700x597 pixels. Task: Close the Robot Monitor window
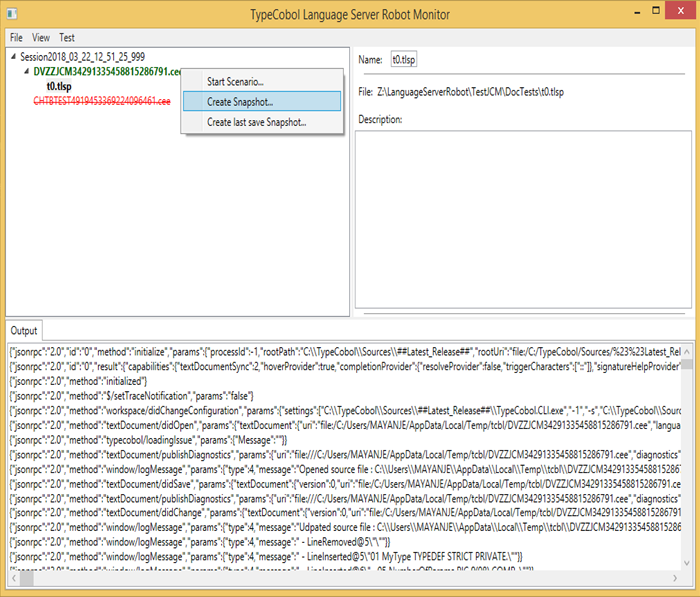point(680,11)
